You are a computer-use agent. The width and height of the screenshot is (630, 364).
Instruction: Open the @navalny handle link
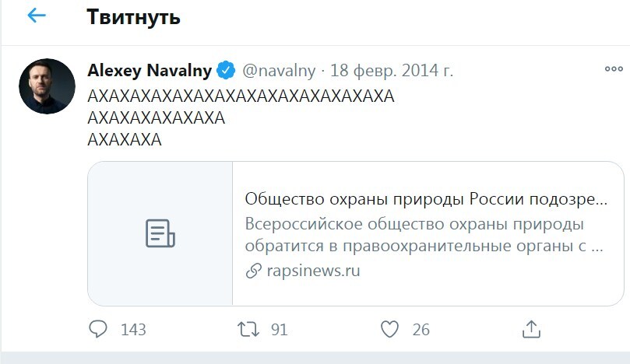coord(280,71)
